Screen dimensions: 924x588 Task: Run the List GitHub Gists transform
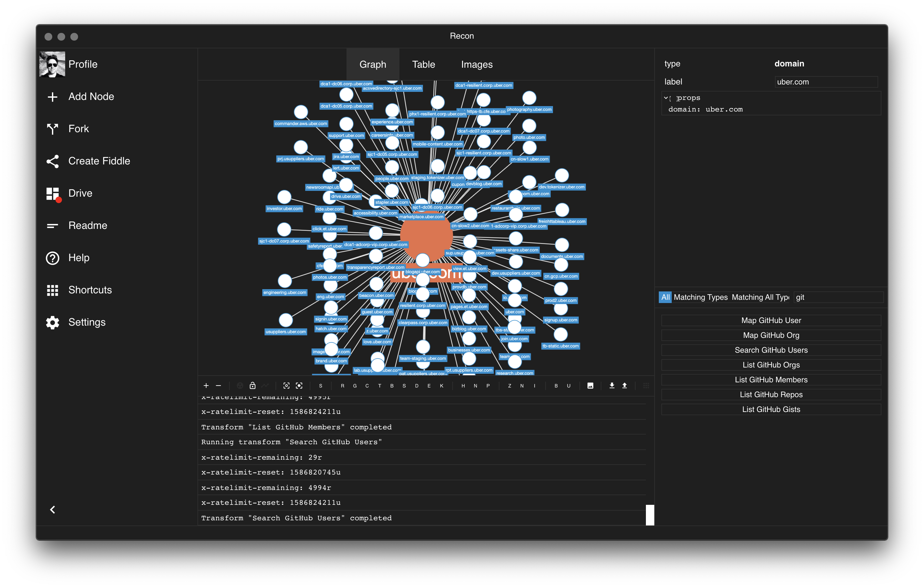(771, 409)
